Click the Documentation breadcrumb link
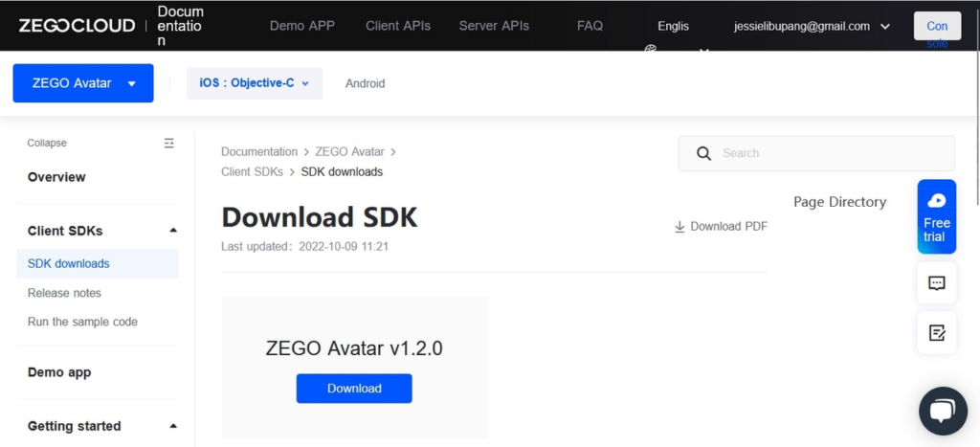The width and height of the screenshot is (980, 447). pyautogui.click(x=259, y=152)
